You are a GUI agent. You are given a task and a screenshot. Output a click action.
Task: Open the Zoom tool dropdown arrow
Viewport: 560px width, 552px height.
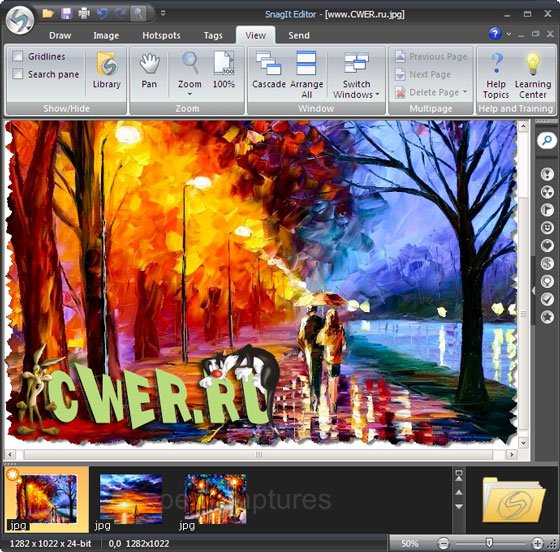pyautogui.click(x=190, y=94)
